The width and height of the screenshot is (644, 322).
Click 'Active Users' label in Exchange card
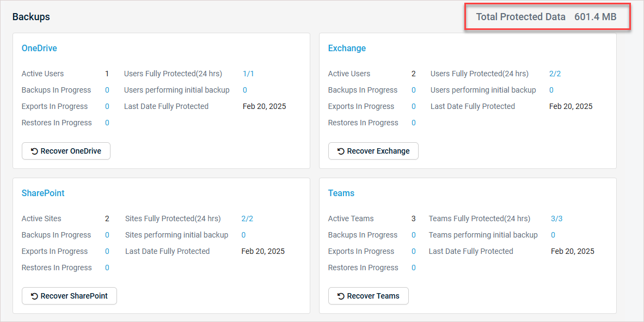pos(349,74)
